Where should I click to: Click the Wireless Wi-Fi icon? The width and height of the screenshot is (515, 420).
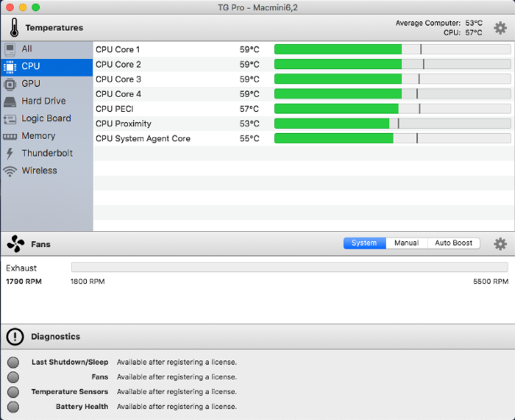click(x=10, y=171)
